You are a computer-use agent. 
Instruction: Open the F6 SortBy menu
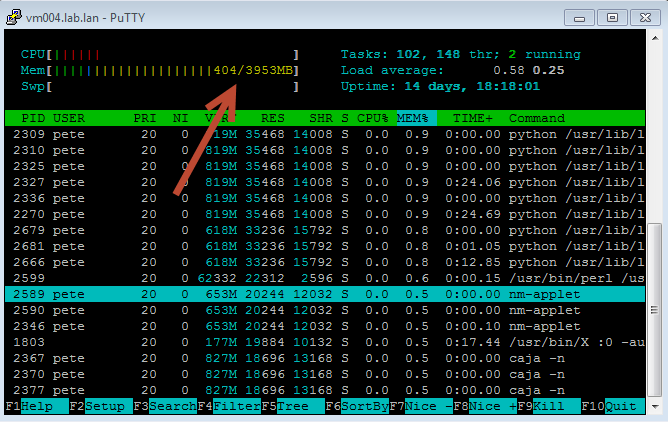364,407
